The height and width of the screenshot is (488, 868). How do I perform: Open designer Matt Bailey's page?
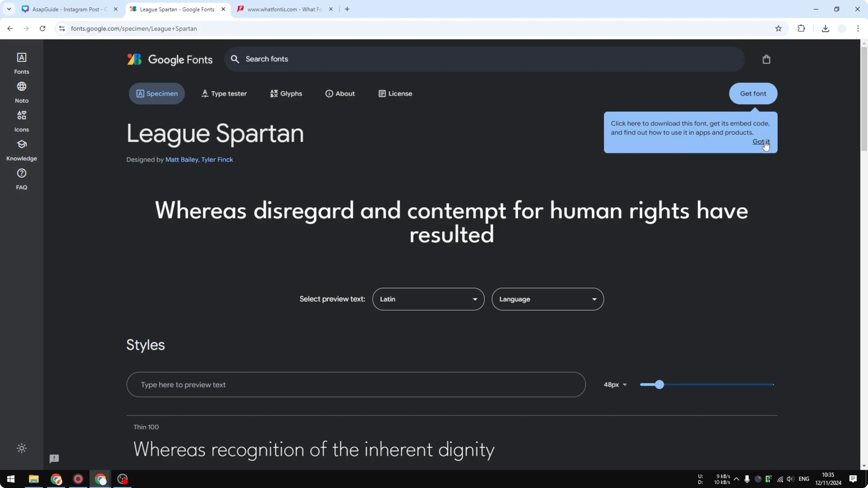point(182,160)
